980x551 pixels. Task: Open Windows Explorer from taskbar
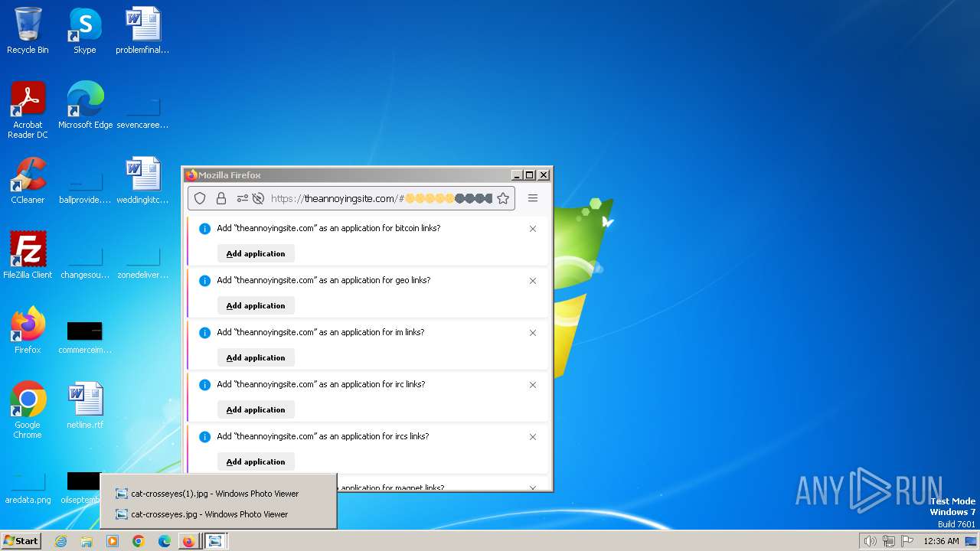tap(87, 541)
